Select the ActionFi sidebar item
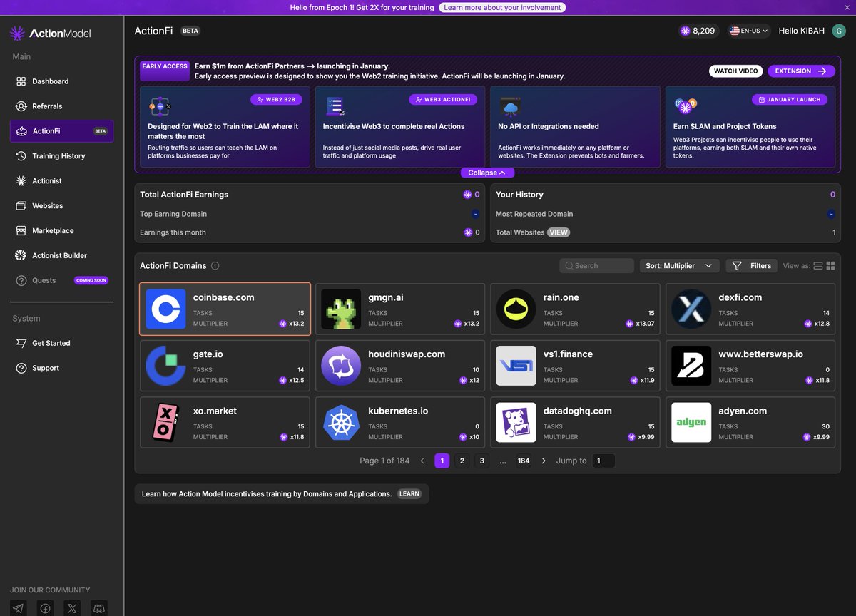 pos(61,131)
